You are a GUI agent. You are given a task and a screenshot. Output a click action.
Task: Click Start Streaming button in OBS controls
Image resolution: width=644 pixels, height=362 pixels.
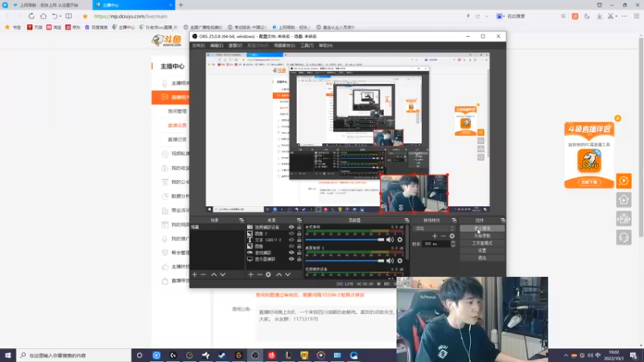(x=482, y=228)
